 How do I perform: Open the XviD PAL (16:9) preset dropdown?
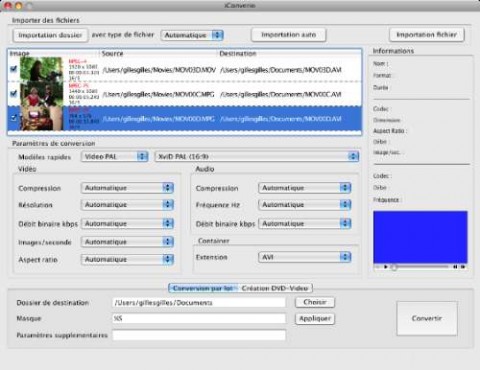click(x=257, y=156)
